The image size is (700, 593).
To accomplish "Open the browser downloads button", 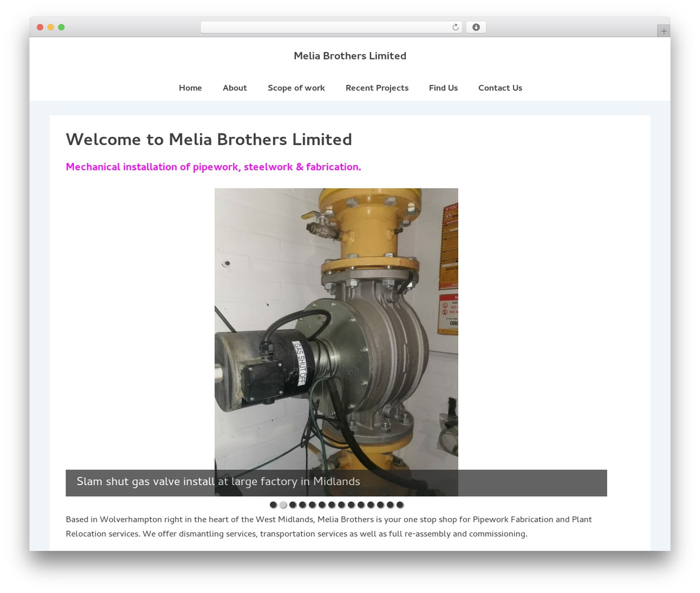I will tap(476, 27).
